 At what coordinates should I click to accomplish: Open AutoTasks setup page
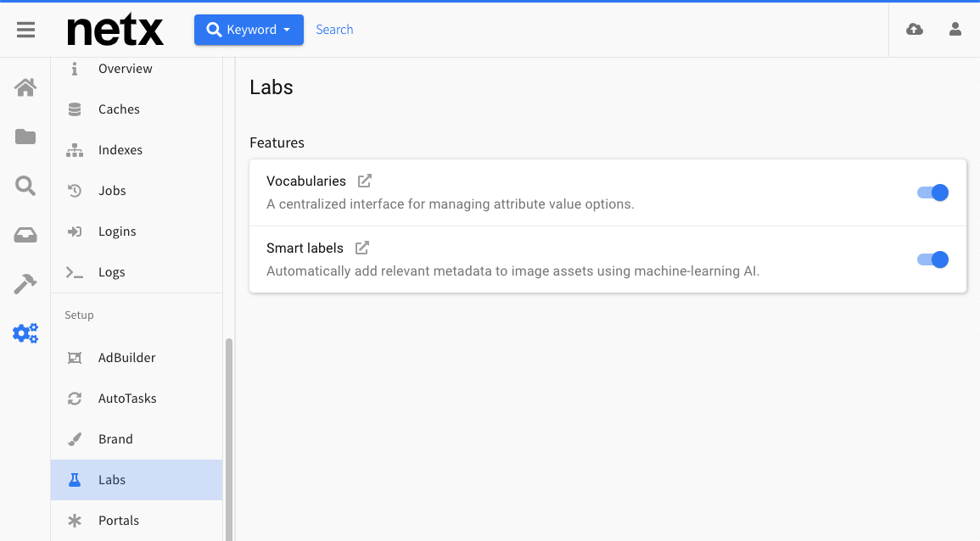pyautogui.click(x=137, y=399)
